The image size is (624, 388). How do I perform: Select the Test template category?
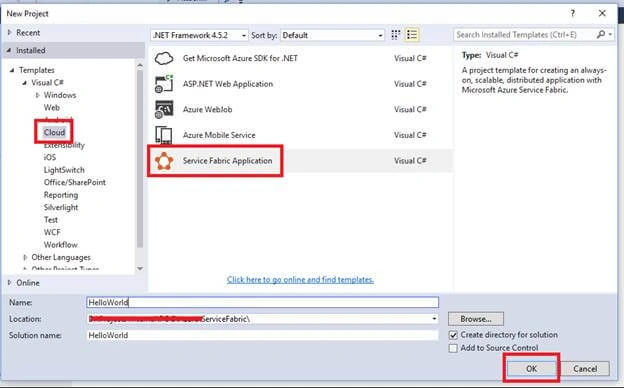[51, 220]
